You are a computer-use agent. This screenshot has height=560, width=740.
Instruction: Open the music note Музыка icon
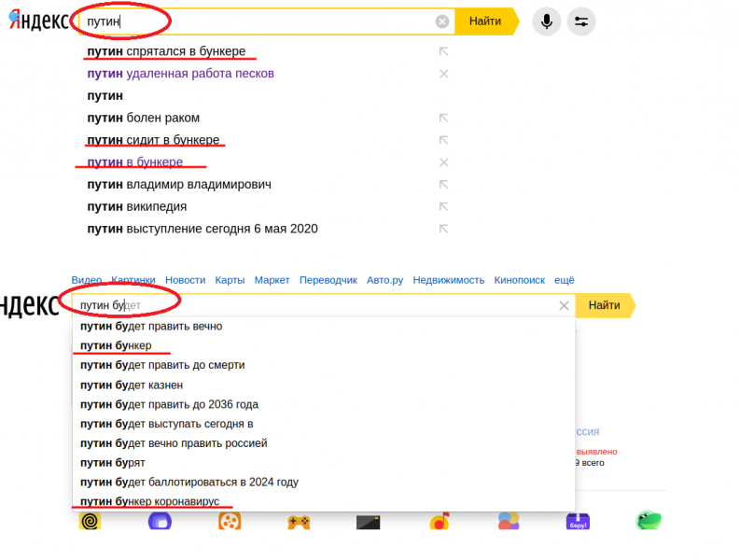point(439,522)
